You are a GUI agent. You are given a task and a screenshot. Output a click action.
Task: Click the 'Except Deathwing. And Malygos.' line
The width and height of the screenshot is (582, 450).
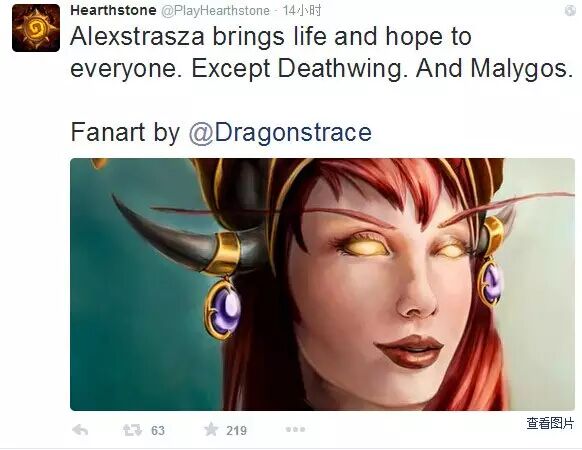coord(382,69)
